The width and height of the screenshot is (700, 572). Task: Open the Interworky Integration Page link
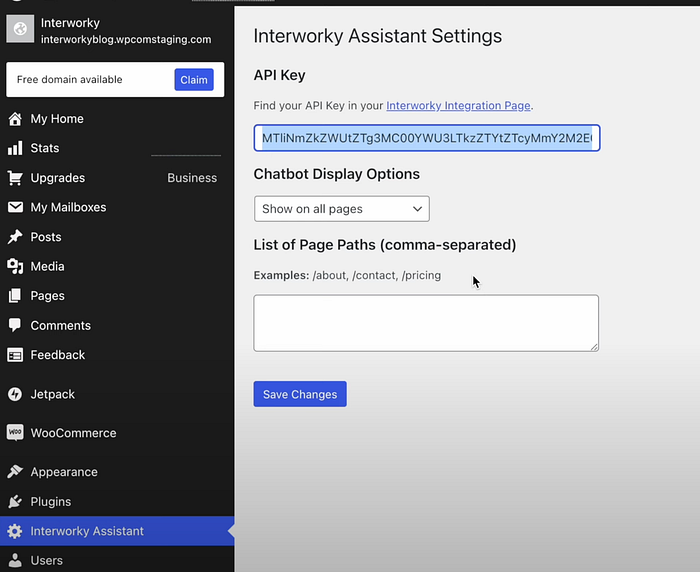[458, 105]
